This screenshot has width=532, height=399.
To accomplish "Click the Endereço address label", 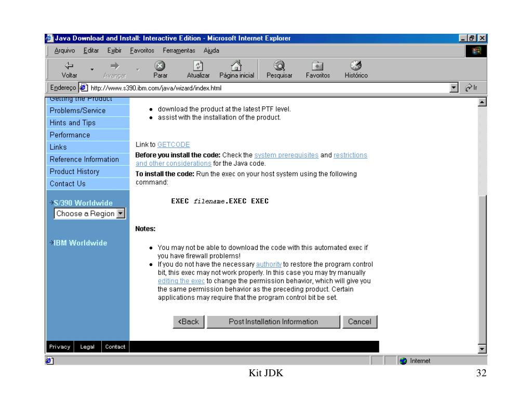I will [x=63, y=88].
